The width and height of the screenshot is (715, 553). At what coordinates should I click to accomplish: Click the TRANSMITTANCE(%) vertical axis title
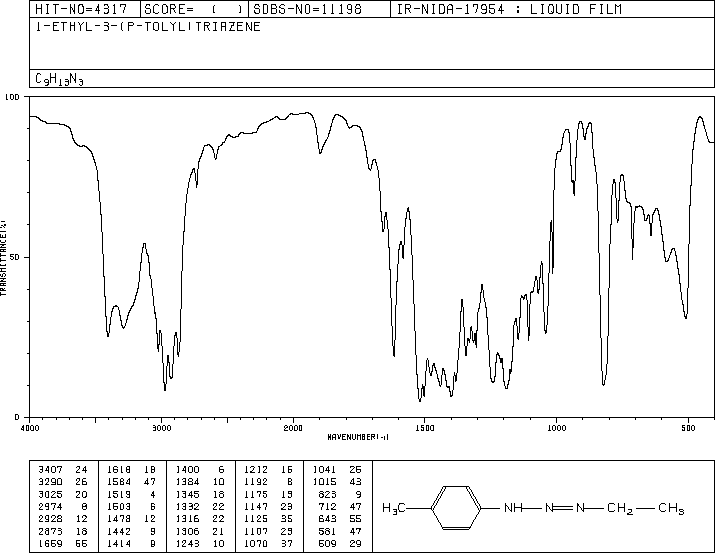[x=3, y=258]
